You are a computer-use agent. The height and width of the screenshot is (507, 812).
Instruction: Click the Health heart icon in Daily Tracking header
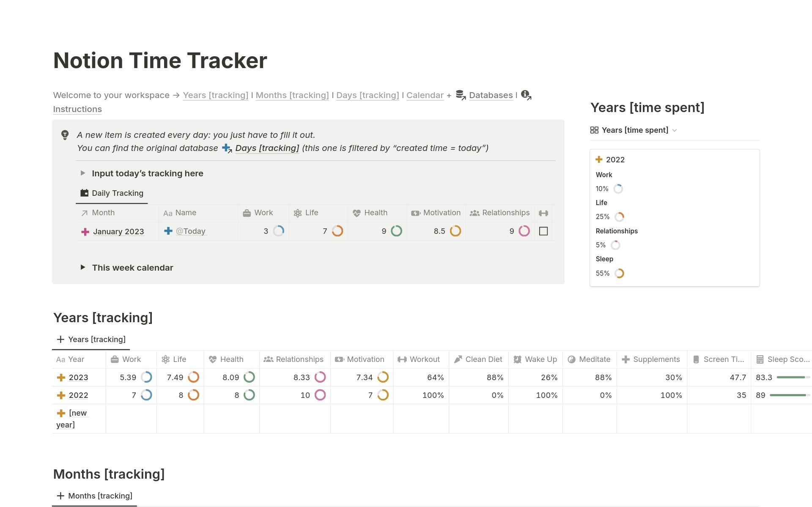(x=357, y=213)
